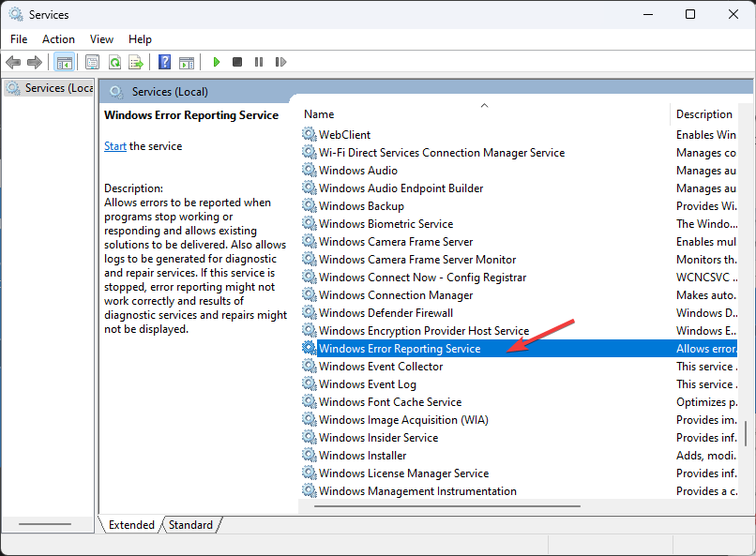Select Wi-Fi Direct Services Connection Manager Service
This screenshot has width=756, height=556.
point(520,152)
